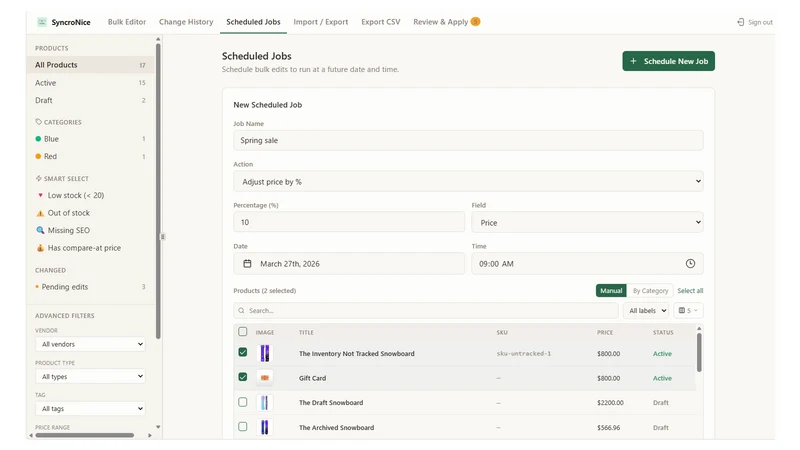This screenshot has width=800, height=450.
Task: Open the All vendors dropdown
Action: (90, 344)
